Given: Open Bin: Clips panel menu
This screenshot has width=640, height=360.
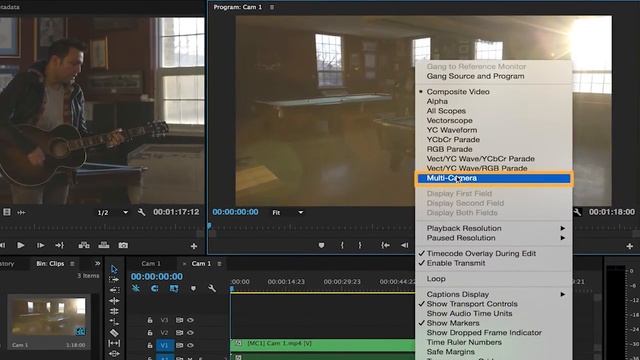Looking at the screenshot, I should [x=72, y=264].
